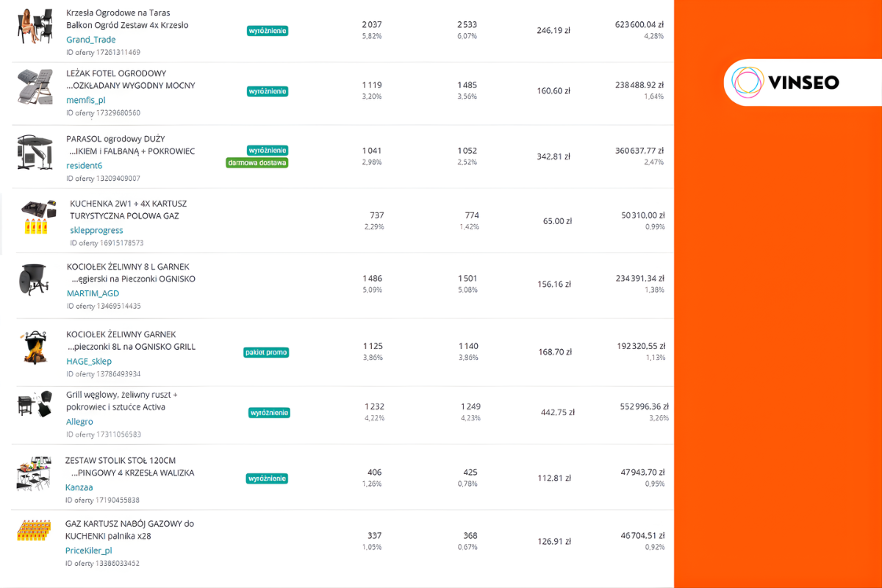Click MARTIM_AGD cast iron pot thumbnail
Screen dimensions: 882x588
click(34, 280)
